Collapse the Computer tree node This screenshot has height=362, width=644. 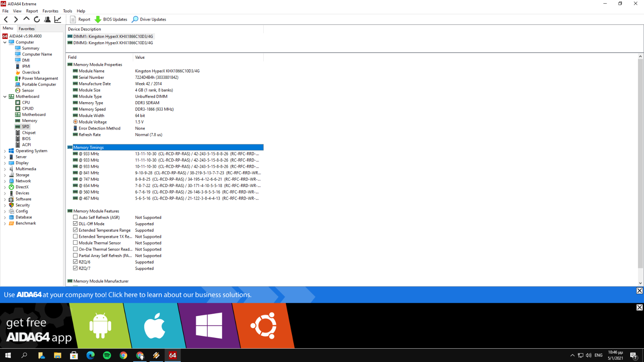tap(5, 42)
